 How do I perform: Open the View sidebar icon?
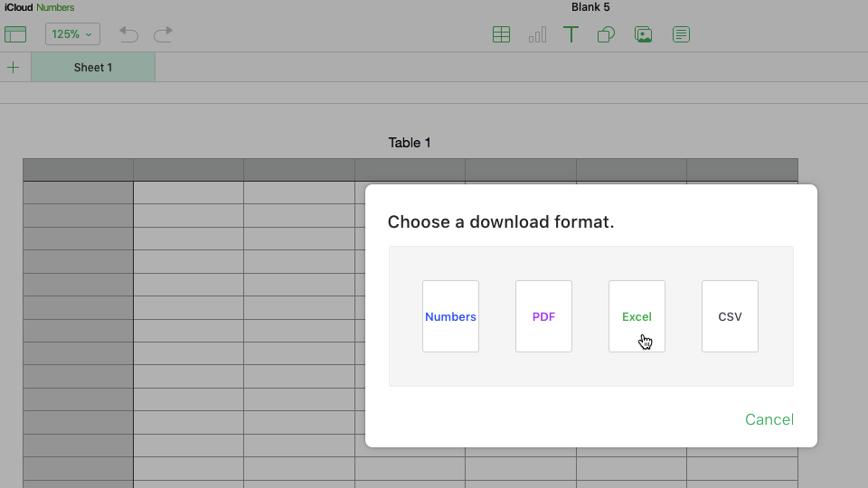[15, 34]
